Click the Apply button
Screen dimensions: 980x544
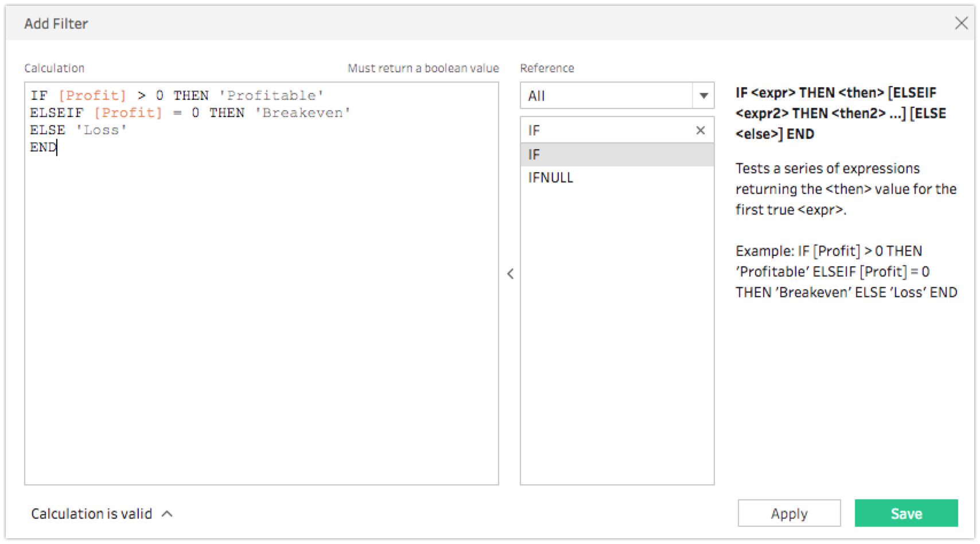789,513
